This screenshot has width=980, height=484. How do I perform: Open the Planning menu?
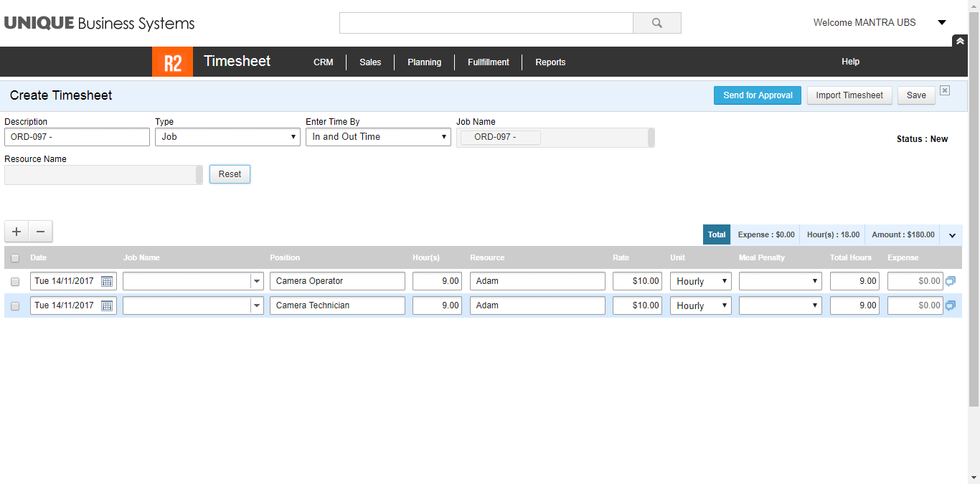424,62
